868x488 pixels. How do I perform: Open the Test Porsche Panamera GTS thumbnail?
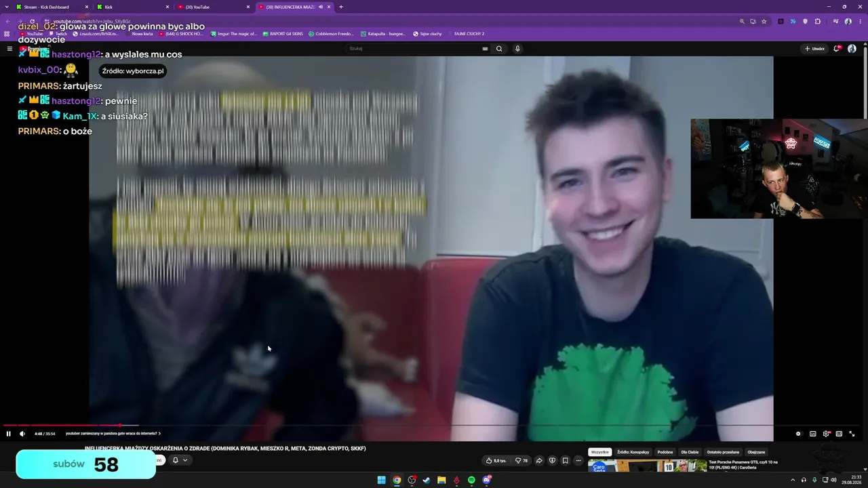[x=647, y=466]
